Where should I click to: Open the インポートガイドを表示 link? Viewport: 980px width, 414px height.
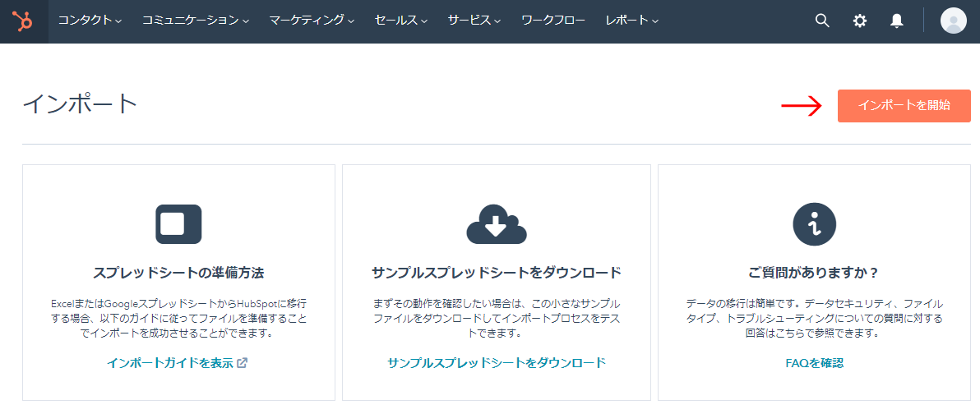tap(178, 363)
